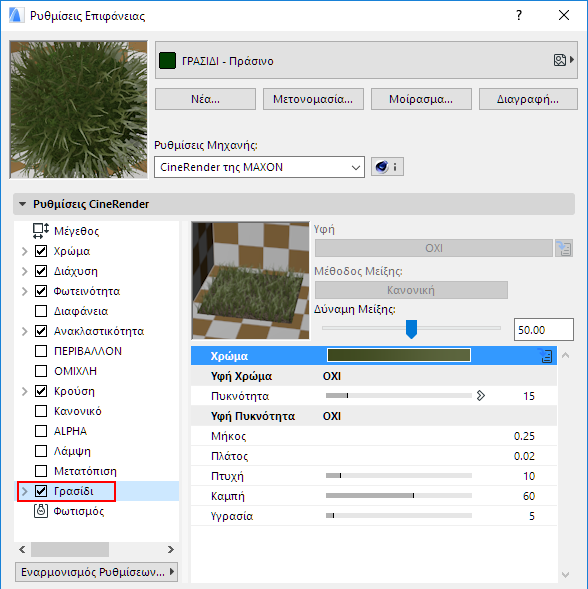Screen dimensions: 588x589
Task: Click the Πτυχή slider bar
Action: tap(399, 476)
